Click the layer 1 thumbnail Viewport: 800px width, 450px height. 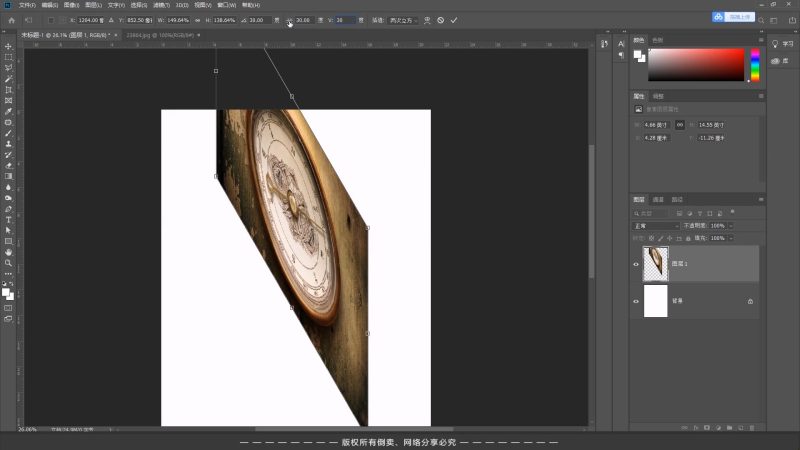coord(655,264)
